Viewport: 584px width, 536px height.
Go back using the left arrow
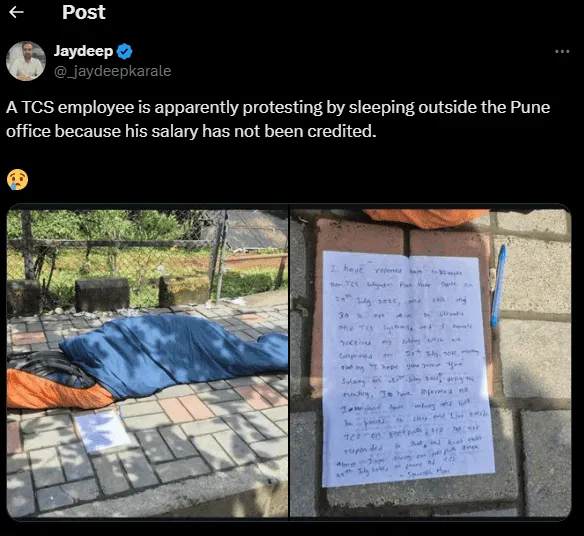16,12
